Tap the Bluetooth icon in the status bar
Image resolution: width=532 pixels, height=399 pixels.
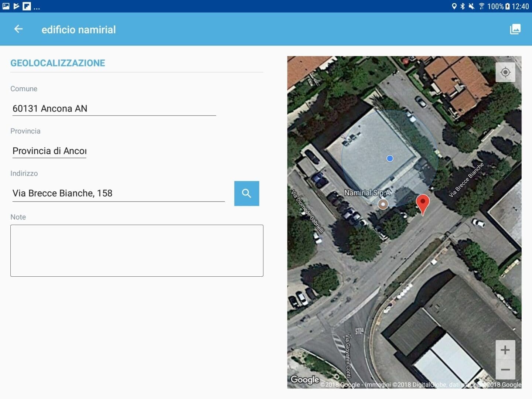(462, 6)
